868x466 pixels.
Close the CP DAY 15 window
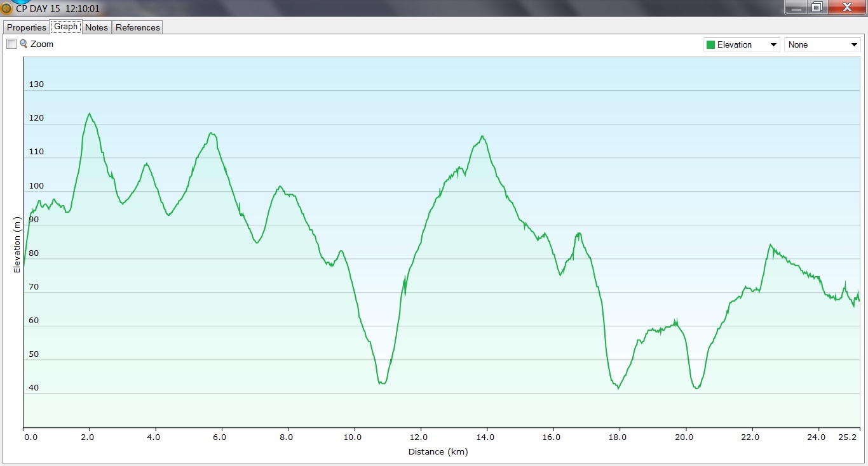[x=847, y=7]
